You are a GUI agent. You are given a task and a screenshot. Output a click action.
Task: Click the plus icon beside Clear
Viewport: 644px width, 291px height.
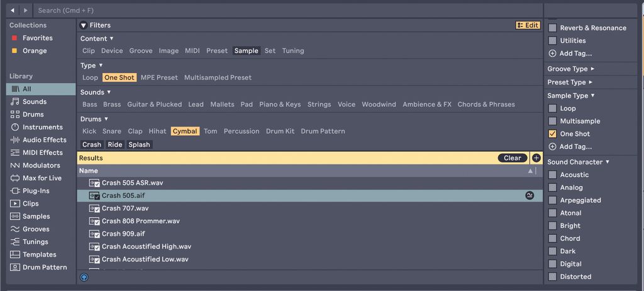click(536, 158)
